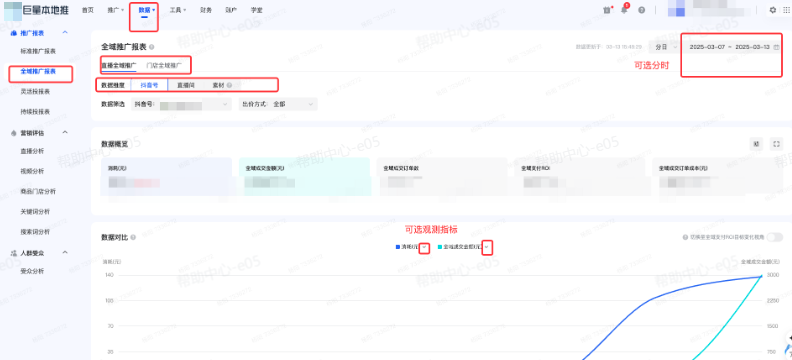Click the help question-mark icon in header

[641, 10]
